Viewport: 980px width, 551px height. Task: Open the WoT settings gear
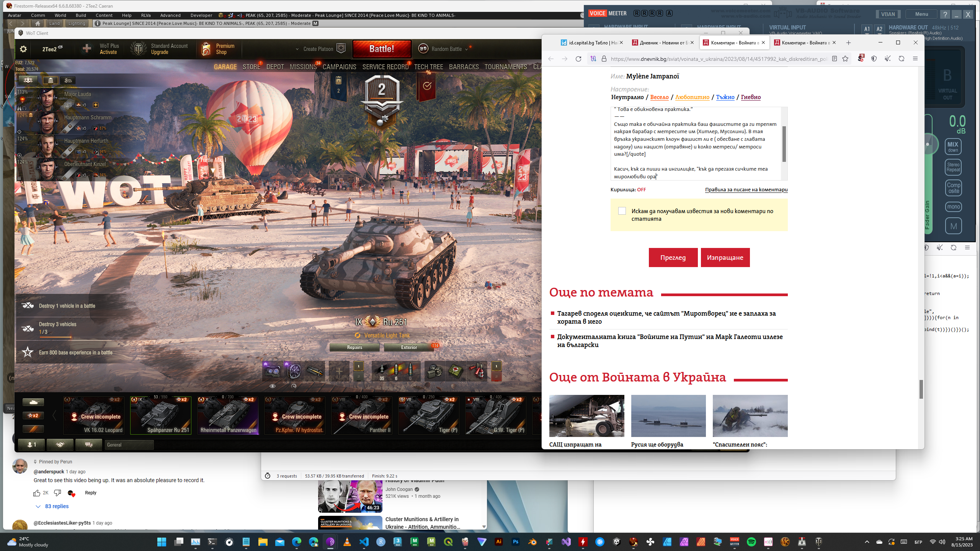[x=23, y=49]
